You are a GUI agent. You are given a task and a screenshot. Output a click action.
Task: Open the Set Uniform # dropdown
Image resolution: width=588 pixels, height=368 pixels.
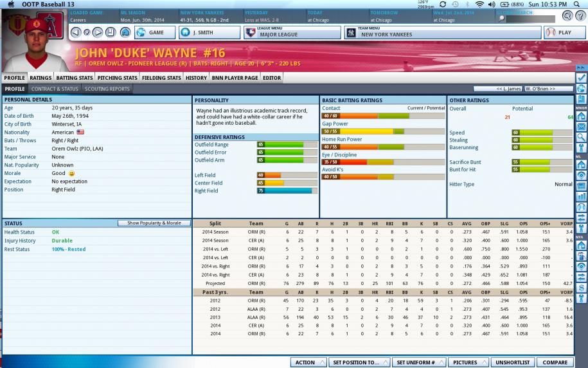pos(418,362)
